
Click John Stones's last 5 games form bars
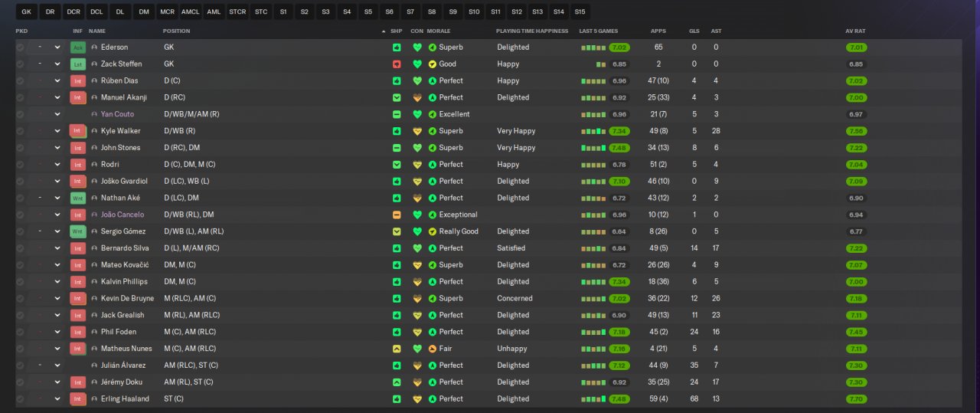pyautogui.click(x=593, y=148)
